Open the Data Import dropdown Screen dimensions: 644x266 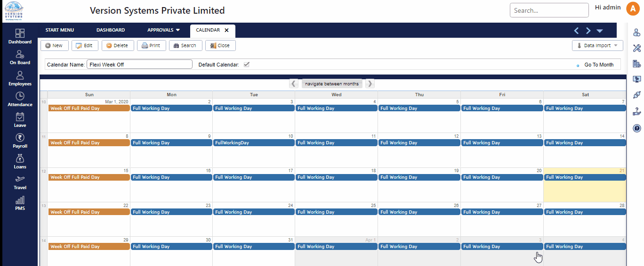click(x=597, y=46)
